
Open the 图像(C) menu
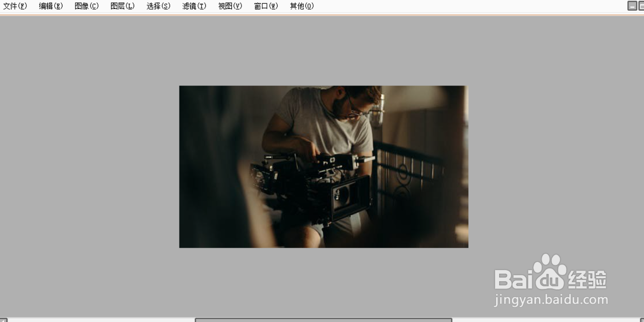tap(87, 6)
